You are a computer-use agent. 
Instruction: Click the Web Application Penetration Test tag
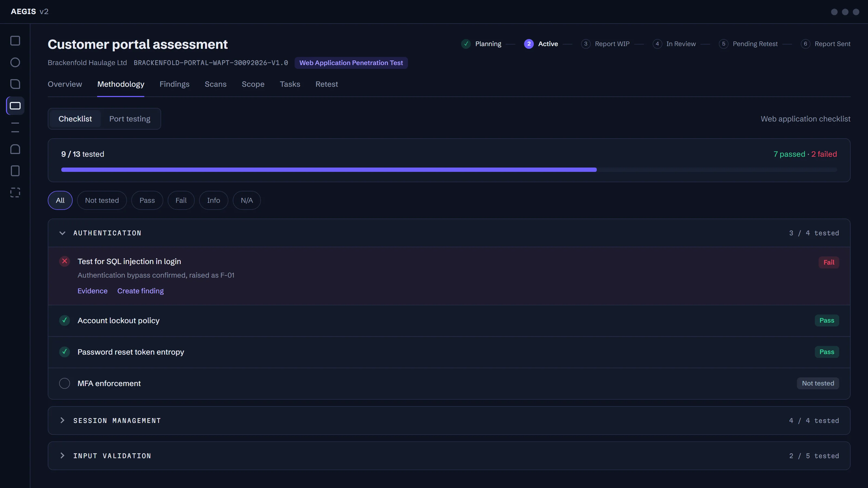[x=351, y=63]
